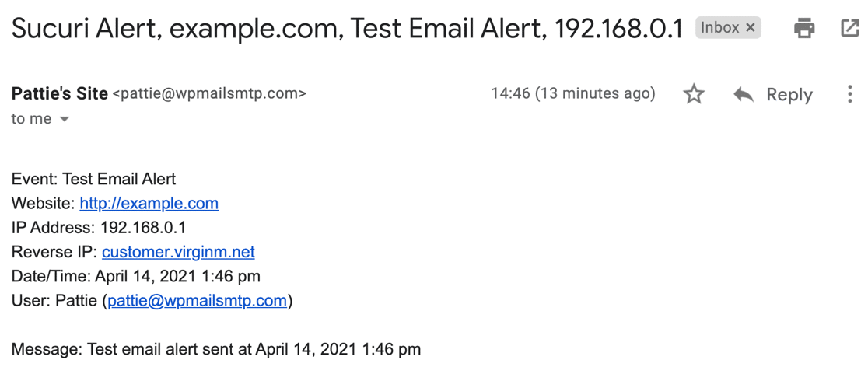This screenshot has height=367, width=868.
Task: Expand recipient details arrow beside "to me"
Action: pos(65,120)
